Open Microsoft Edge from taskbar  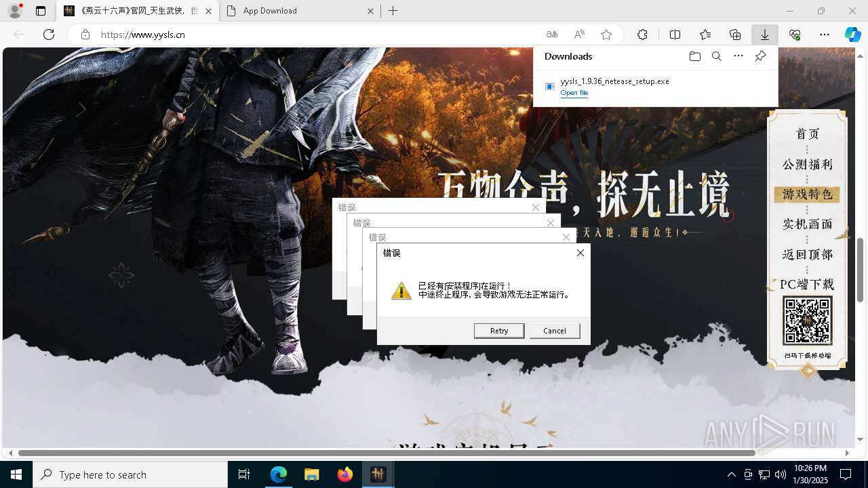click(x=279, y=474)
